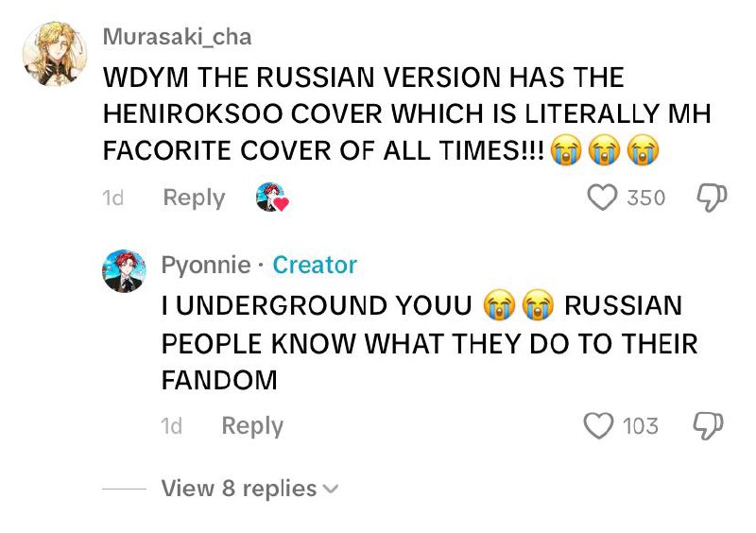Click the 103 like count

coord(641,426)
